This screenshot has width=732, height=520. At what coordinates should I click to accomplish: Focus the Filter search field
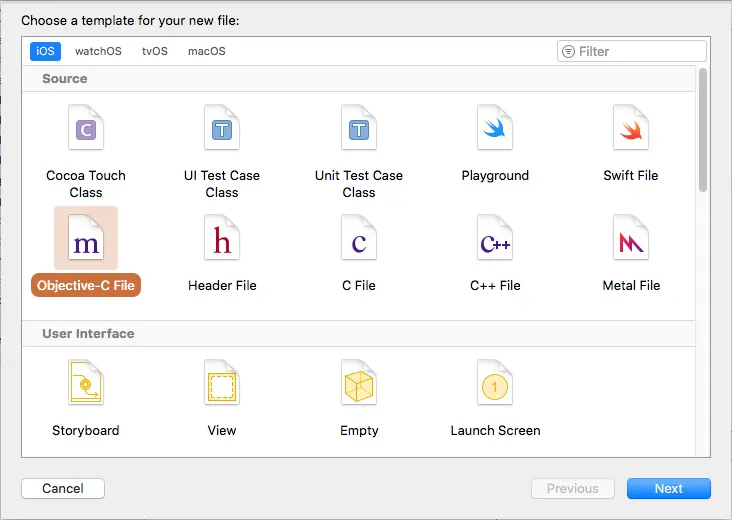[x=640, y=51]
